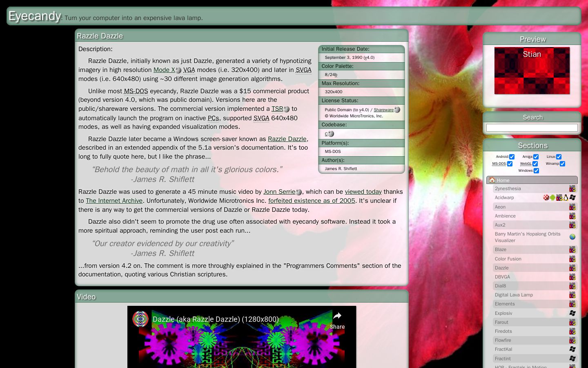Image resolution: width=588 pixels, height=368 pixels.
Task: Follow the Mode X link
Action: click(x=164, y=70)
